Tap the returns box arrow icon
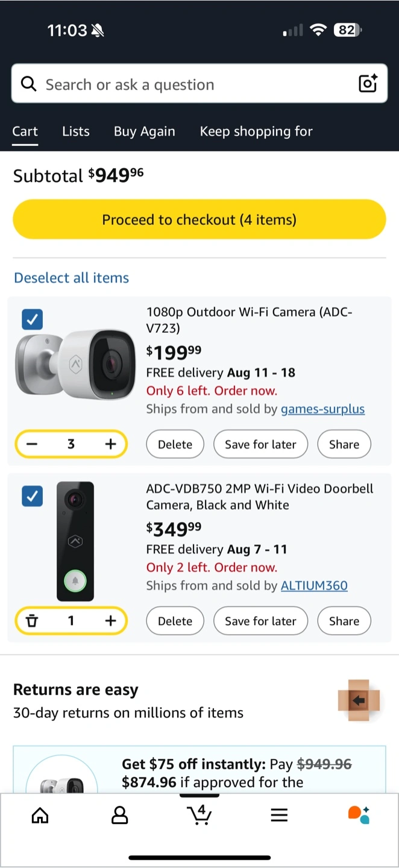 click(x=359, y=701)
